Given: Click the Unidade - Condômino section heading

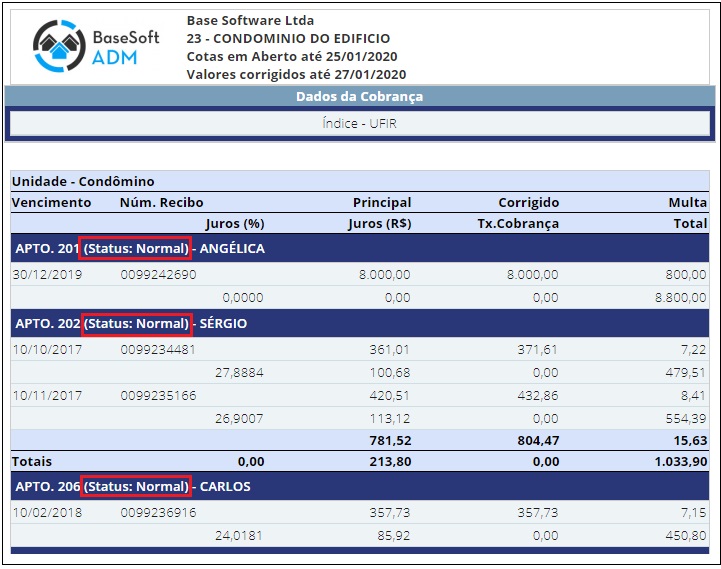Looking at the screenshot, I should (x=83, y=182).
